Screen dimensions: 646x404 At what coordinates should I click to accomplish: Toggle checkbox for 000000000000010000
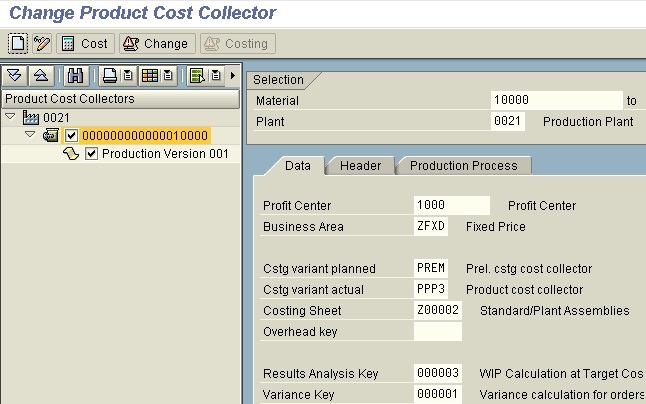[x=72, y=136]
